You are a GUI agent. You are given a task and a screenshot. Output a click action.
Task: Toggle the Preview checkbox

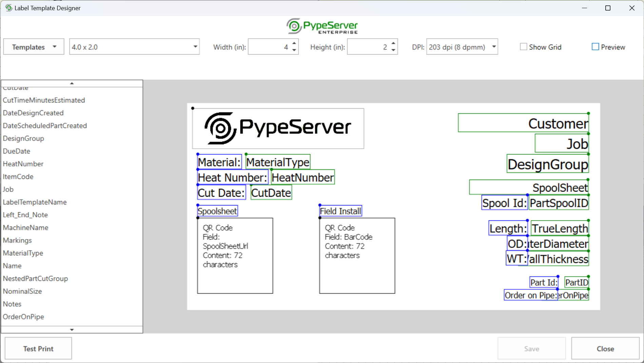(595, 47)
